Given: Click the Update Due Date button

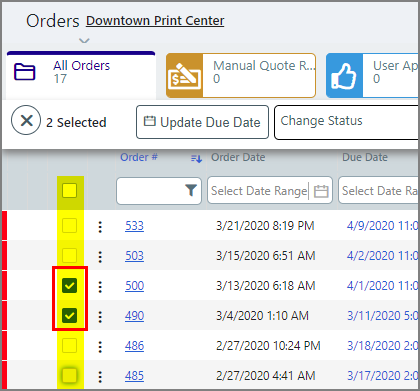Looking at the screenshot, I should (x=202, y=122).
